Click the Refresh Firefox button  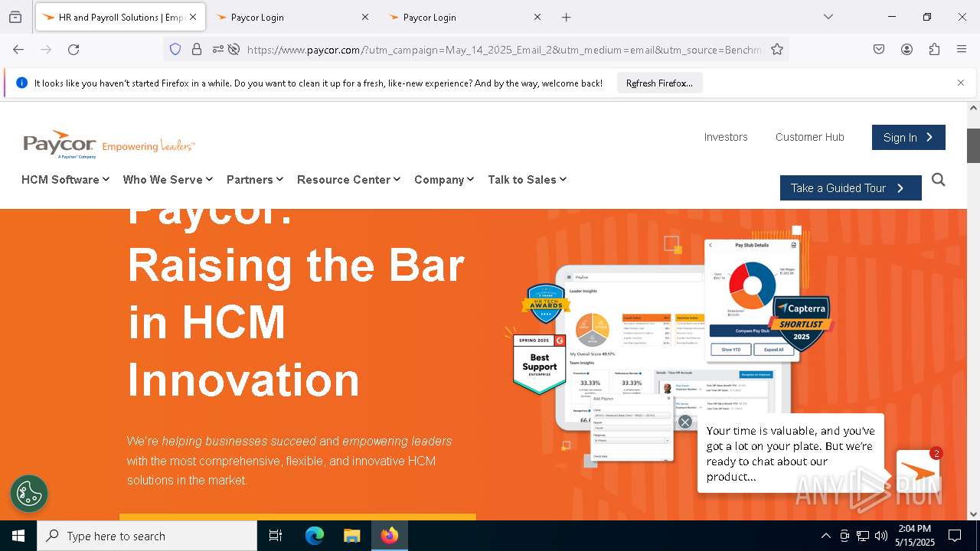point(659,83)
